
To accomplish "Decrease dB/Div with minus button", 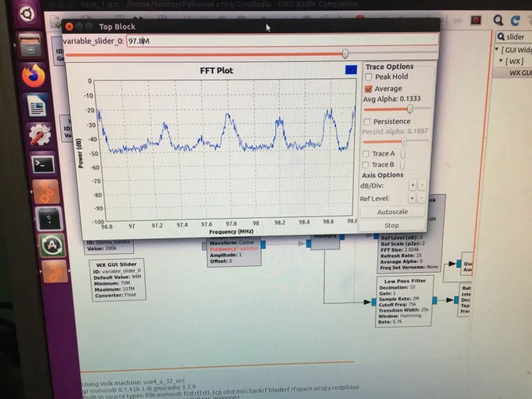I will pyautogui.click(x=422, y=185).
